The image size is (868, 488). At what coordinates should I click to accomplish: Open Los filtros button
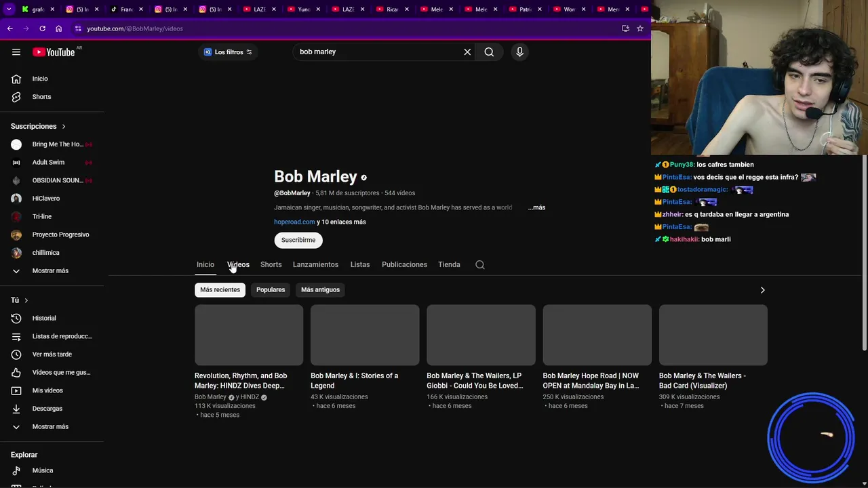point(228,52)
